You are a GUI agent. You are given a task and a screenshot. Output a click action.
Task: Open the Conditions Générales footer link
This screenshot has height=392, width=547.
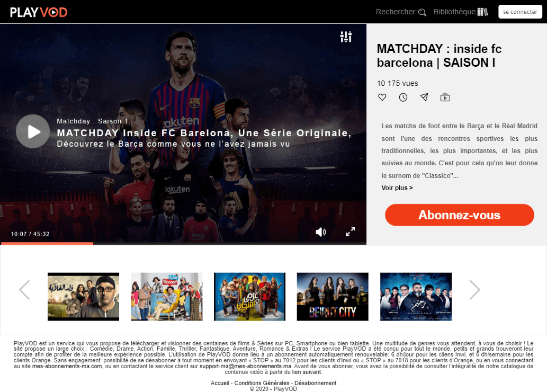coord(262,383)
